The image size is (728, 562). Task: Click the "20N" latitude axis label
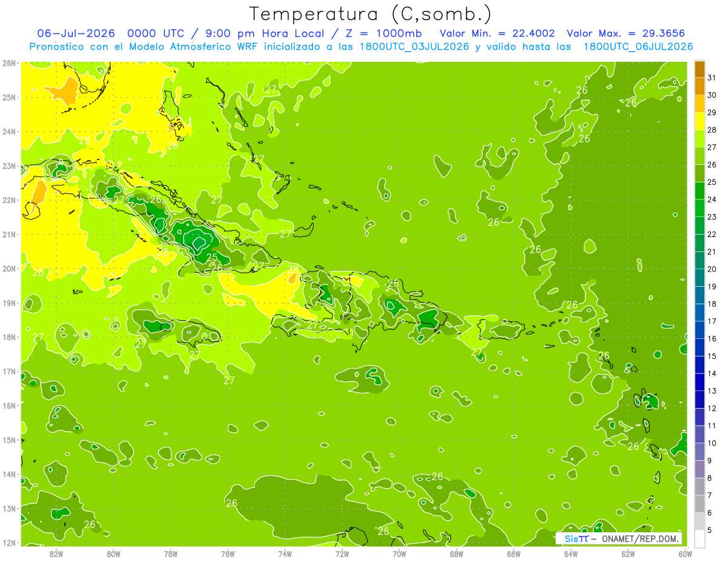tap(8, 269)
